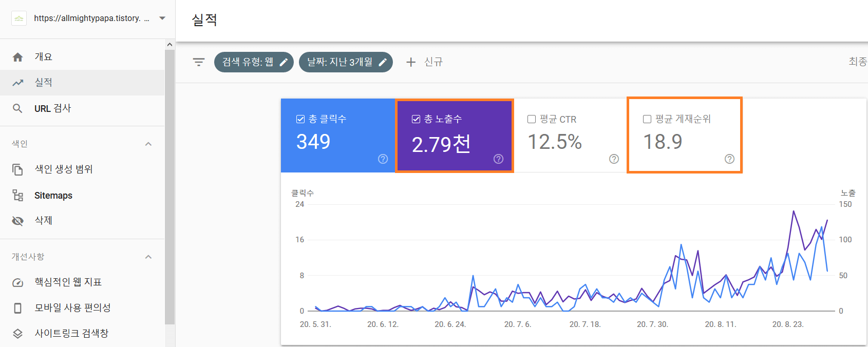Image resolution: width=868 pixels, height=347 pixels.
Task: Open help icon on 총 클릭수 card
Action: (x=383, y=159)
